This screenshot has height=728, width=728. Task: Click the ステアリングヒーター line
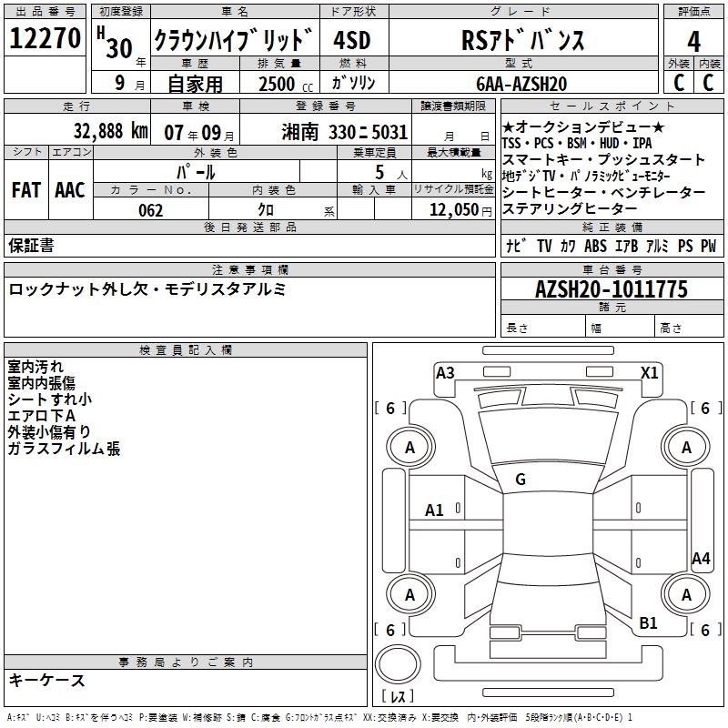click(x=570, y=208)
